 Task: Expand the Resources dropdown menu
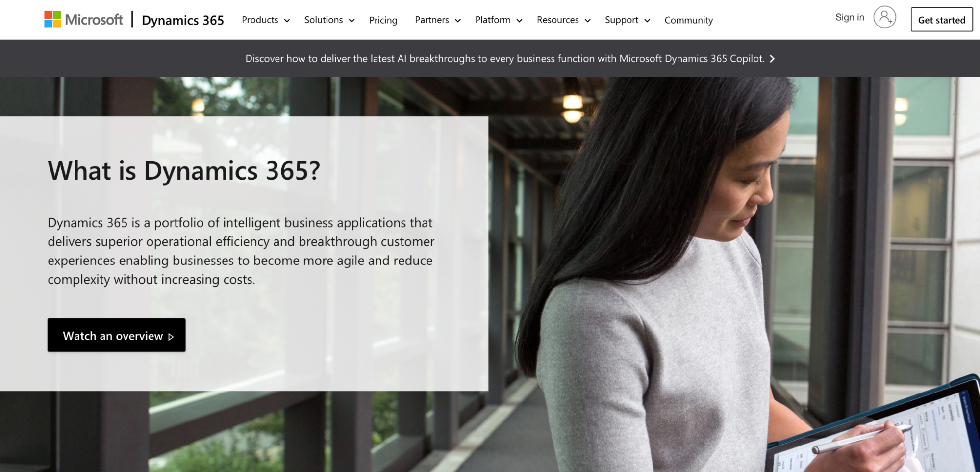[563, 20]
